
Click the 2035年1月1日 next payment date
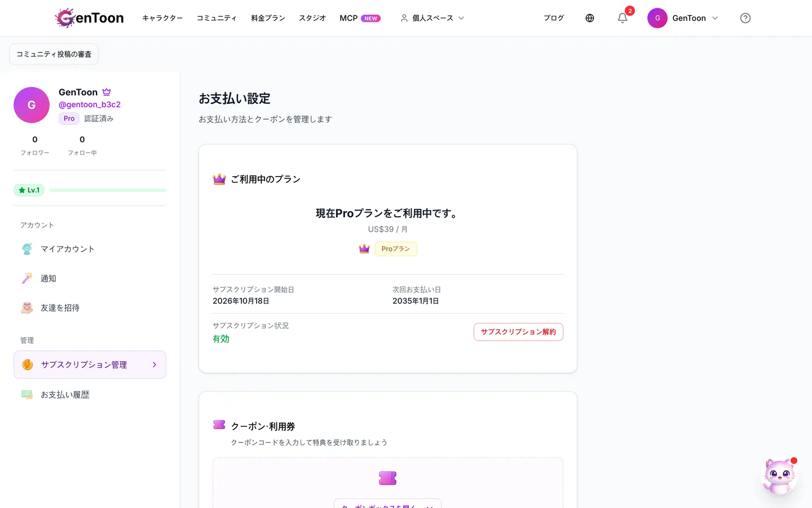[x=416, y=301]
